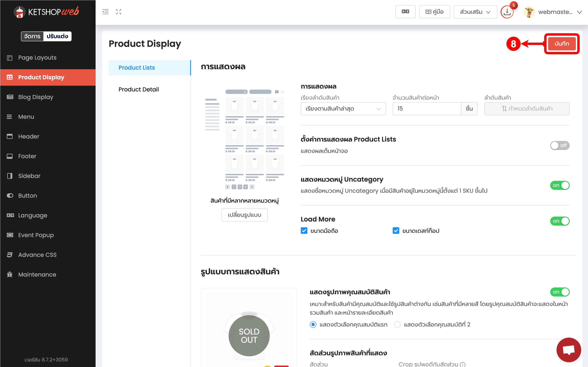Switch to grid view icon in preview
588x367 pixels.
277,92
